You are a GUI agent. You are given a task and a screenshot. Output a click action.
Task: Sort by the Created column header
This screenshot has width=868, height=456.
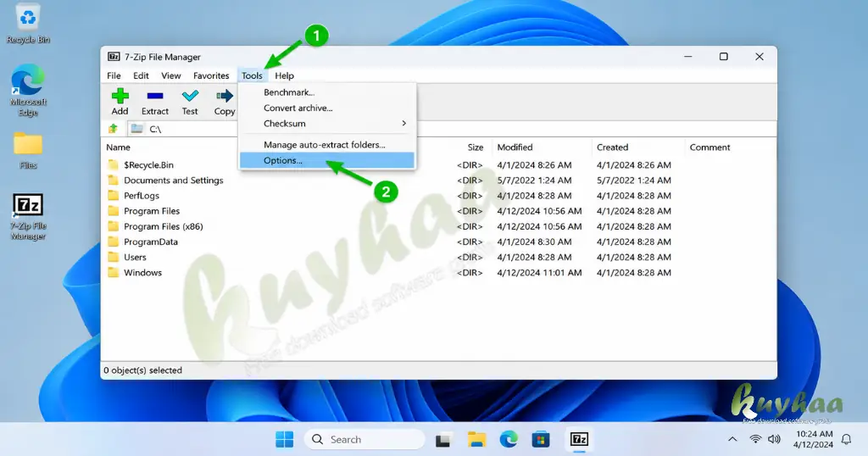612,147
